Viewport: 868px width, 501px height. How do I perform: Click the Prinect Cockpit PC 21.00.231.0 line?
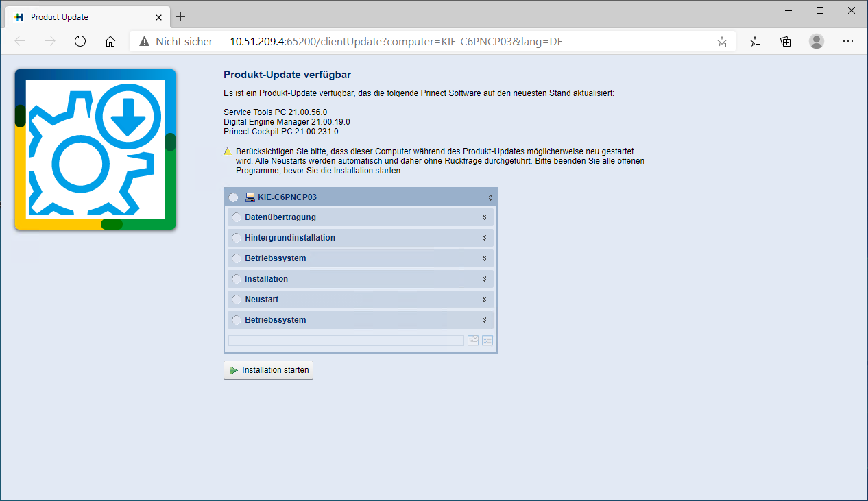pyautogui.click(x=281, y=131)
